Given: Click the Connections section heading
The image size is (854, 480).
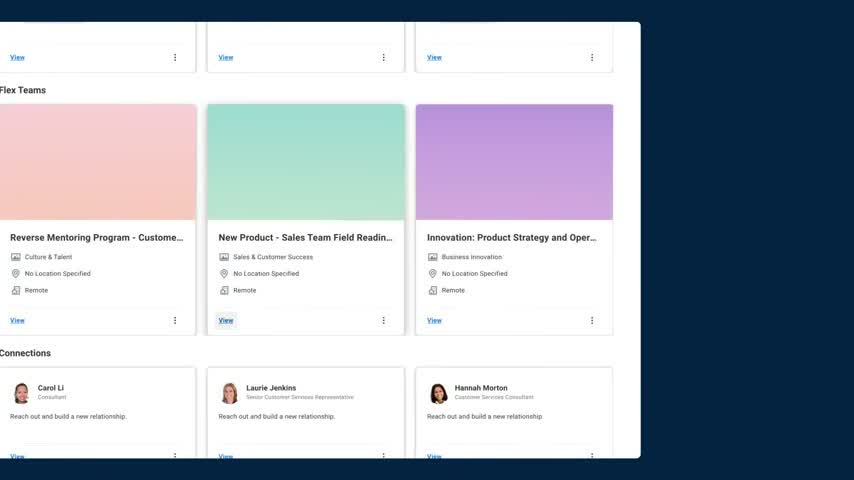Looking at the screenshot, I should [25, 353].
